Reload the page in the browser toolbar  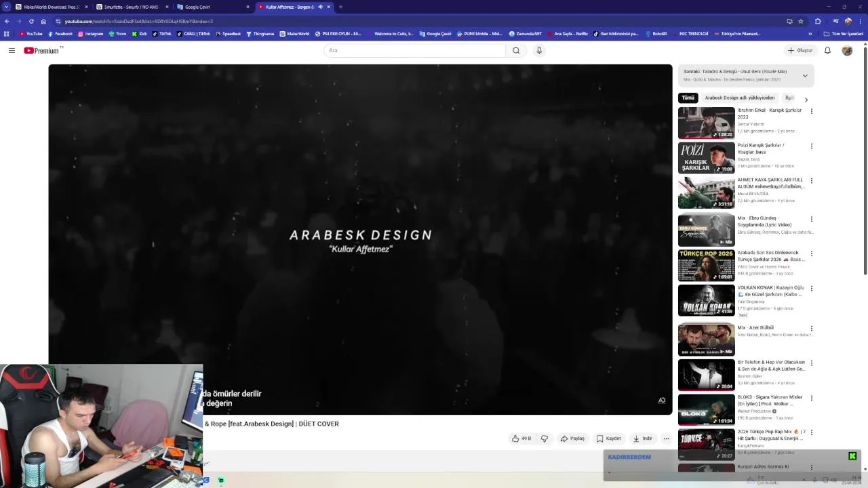point(31,21)
